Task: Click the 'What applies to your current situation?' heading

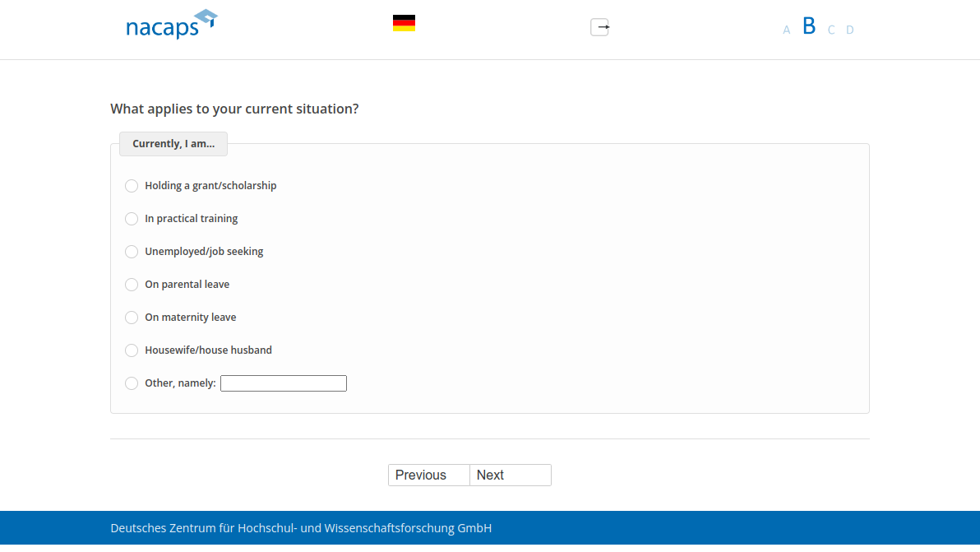Action: coord(234,109)
